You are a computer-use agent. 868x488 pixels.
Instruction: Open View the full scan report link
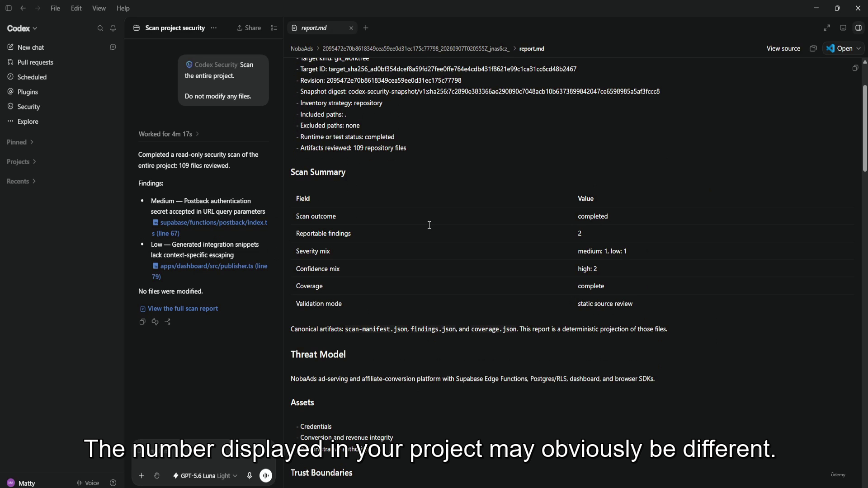tap(179, 309)
